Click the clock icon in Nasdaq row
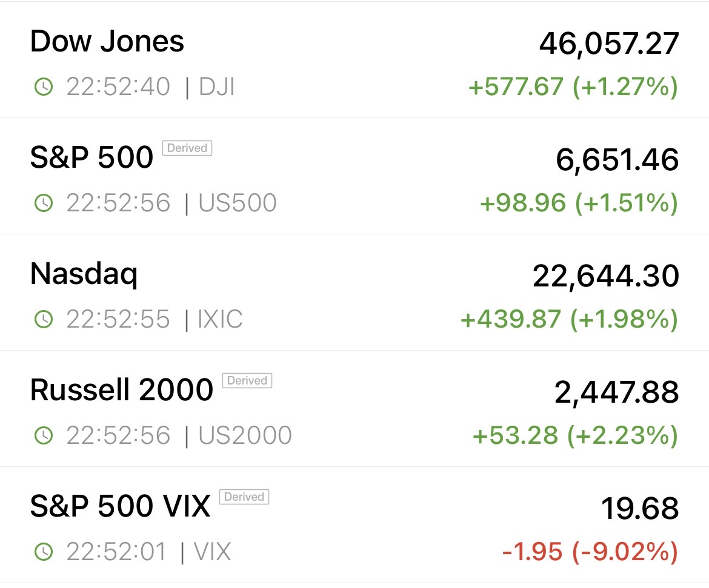The image size is (709, 588). tap(44, 319)
